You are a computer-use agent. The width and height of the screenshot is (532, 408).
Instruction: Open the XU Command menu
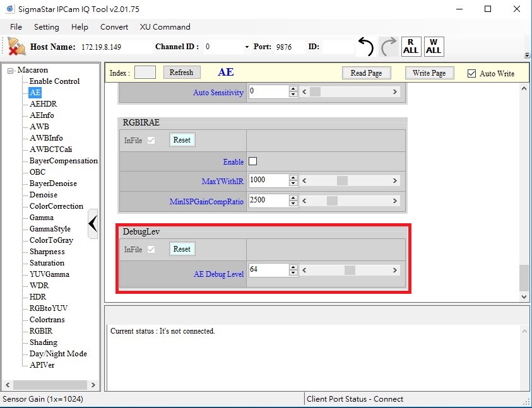pyautogui.click(x=165, y=27)
